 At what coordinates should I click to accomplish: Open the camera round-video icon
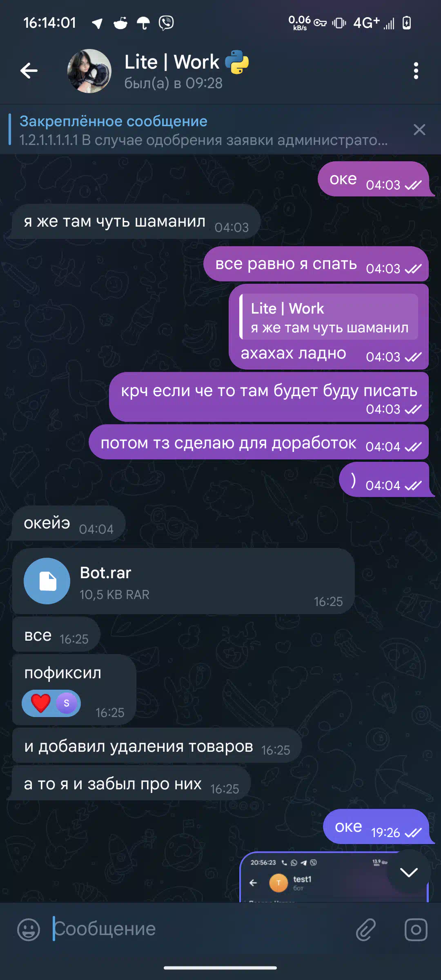416,930
